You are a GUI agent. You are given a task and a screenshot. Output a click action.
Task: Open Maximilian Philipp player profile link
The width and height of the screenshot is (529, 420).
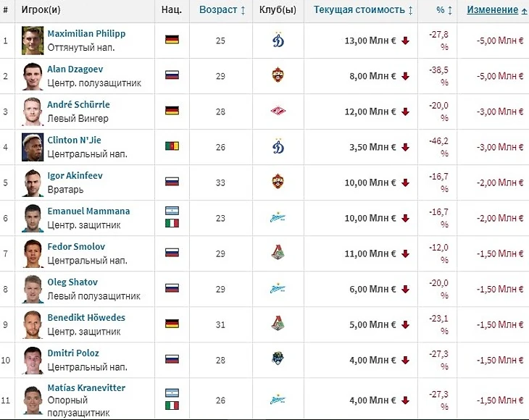click(x=86, y=33)
